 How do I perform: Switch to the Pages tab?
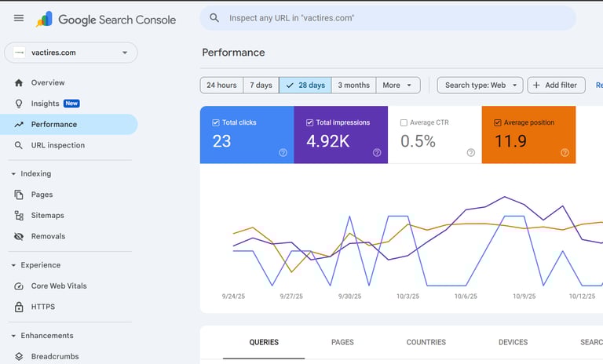[x=342, y=342]
